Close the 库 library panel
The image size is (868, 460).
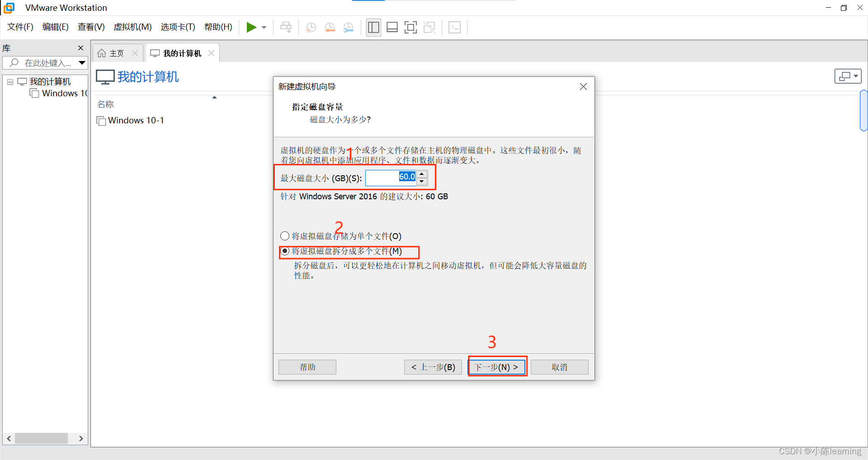(x=81, y=48)
